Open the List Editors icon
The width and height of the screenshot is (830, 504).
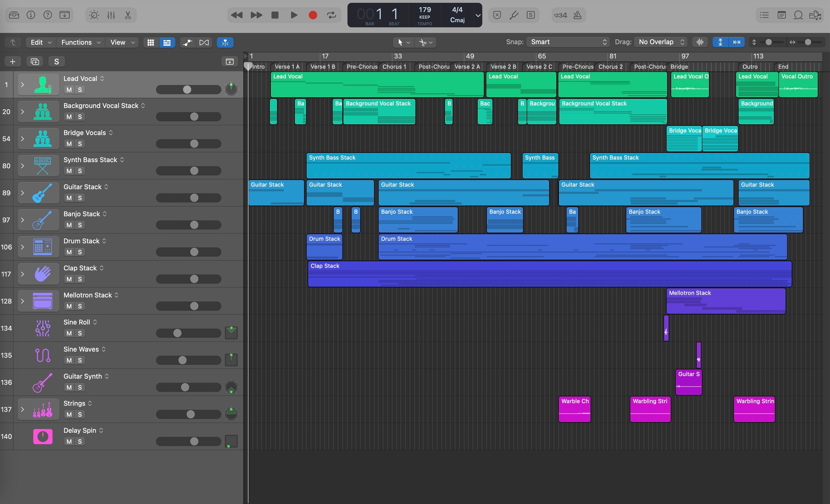point(765,15)
